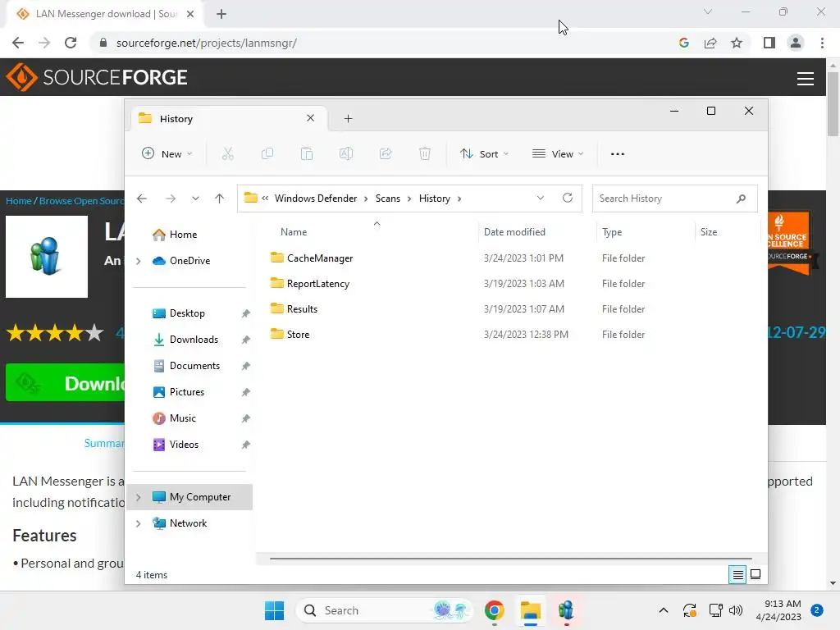The width and height of the screenshot is (840, 630).
Task: Click the SourceForge logo
Action: (x=97, y=77)
